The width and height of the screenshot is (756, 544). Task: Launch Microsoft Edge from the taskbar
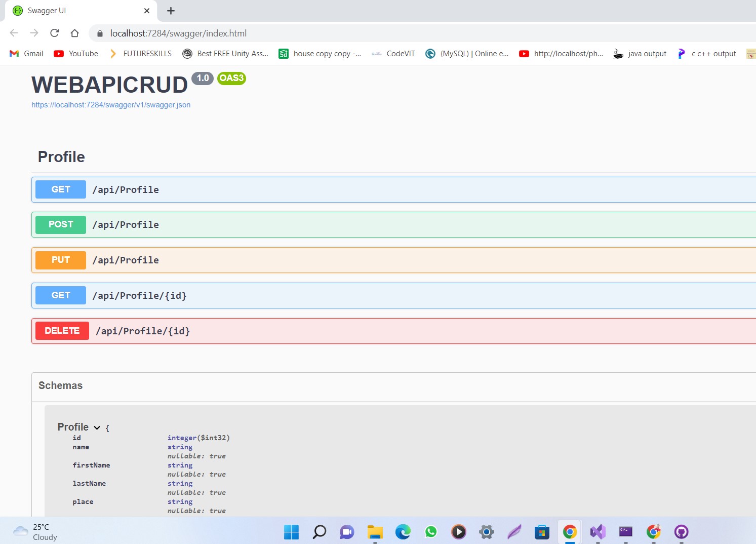point(403,532)
